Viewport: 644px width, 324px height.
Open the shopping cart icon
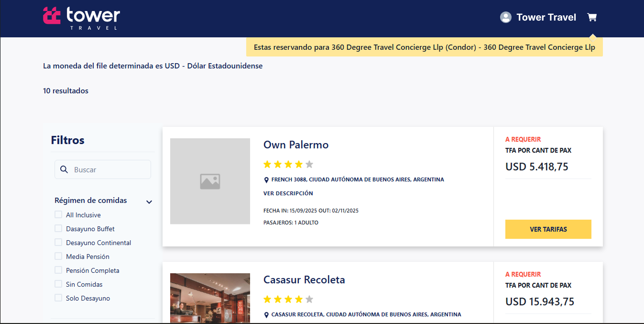pyautogui.click(x=592, y=17)
